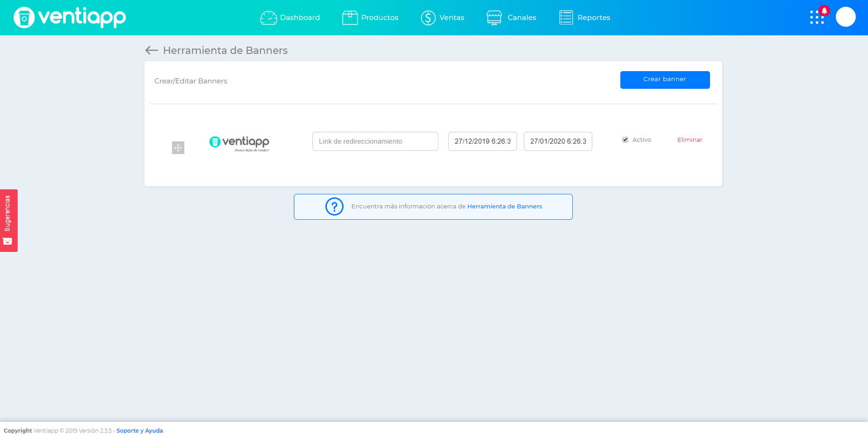Focus the Link de redireccionamiento field

[375, 142]
